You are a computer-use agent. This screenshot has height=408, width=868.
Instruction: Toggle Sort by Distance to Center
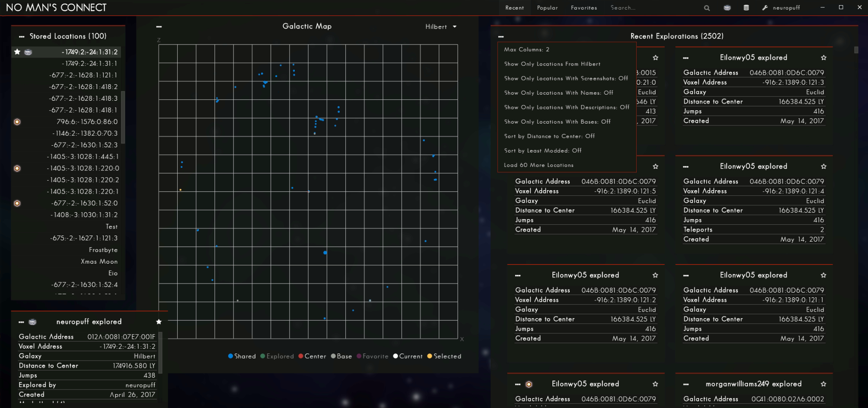coord(566,136)
